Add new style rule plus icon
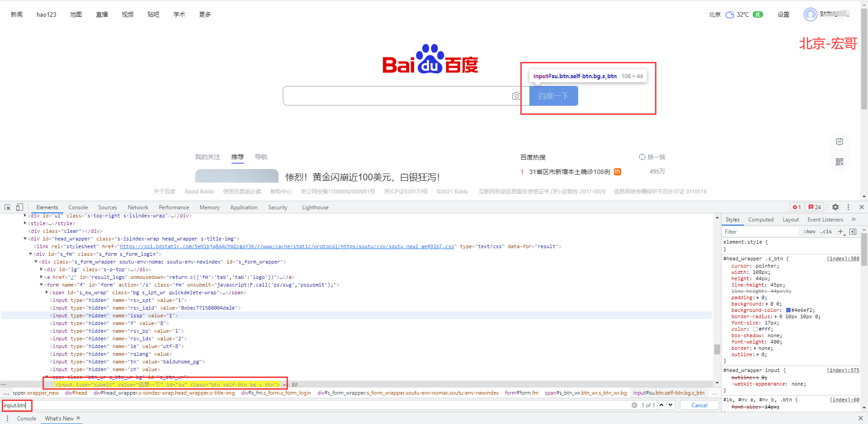 [x=840, y=231]
